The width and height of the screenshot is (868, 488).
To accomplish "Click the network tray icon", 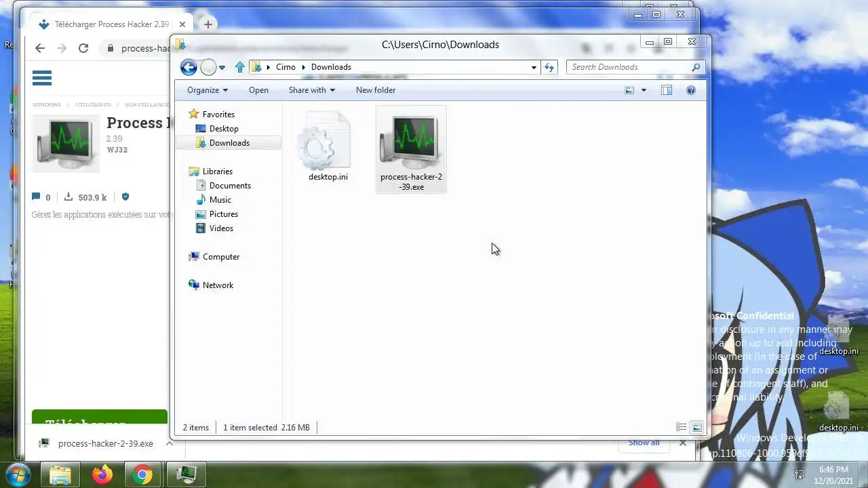I will coord(800,474).
